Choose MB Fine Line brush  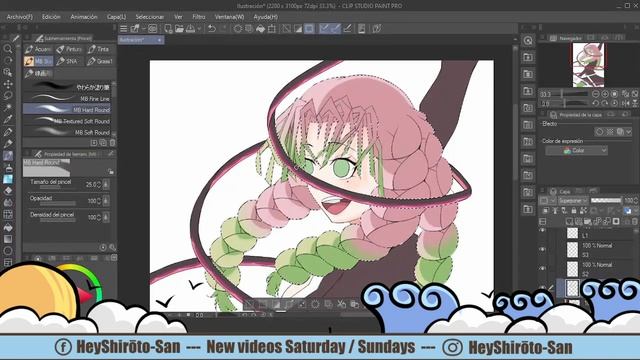[67, 98]
